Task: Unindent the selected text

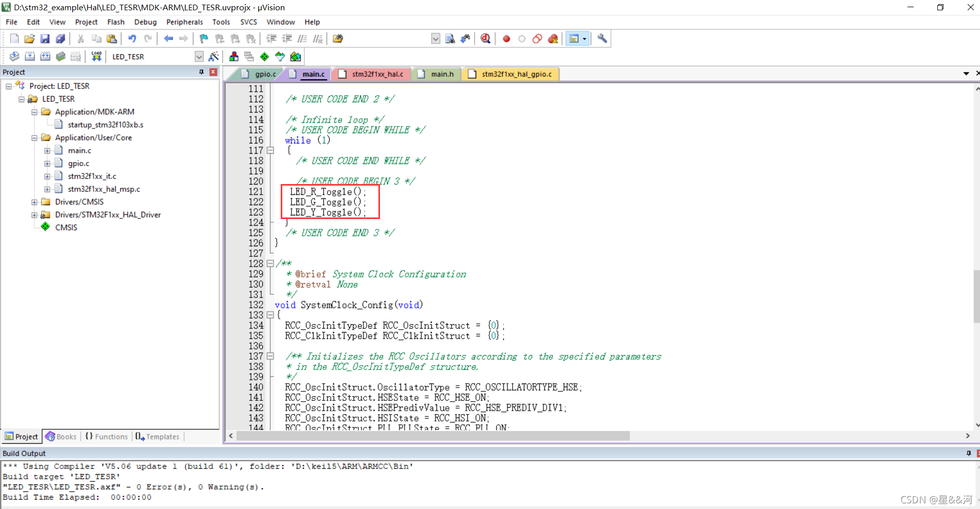Action: point(287,39)
